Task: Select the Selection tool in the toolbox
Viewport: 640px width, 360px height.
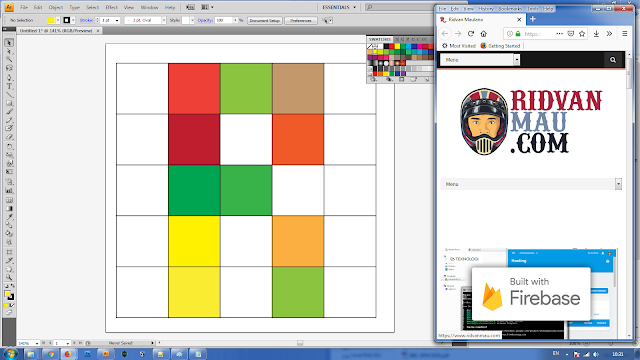Action: tap(9, 43)
